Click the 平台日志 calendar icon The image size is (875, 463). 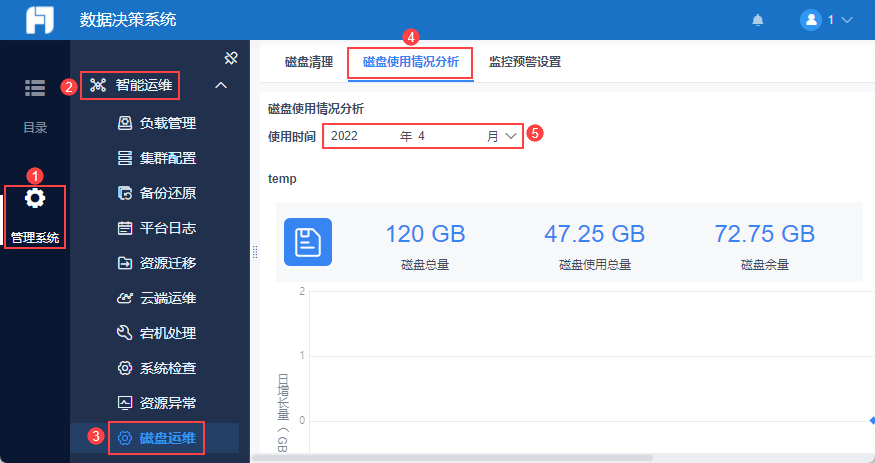click(125, 228)
